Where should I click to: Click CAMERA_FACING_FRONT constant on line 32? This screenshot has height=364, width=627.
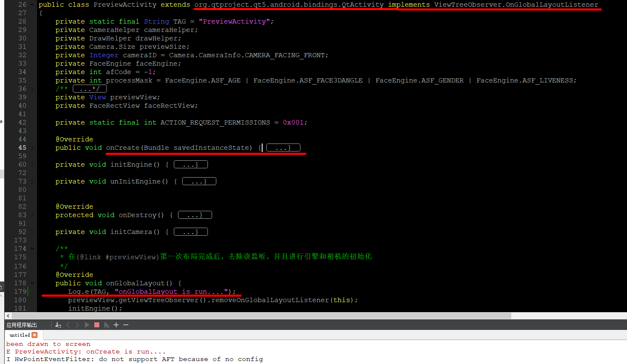(x=284, y=55)
